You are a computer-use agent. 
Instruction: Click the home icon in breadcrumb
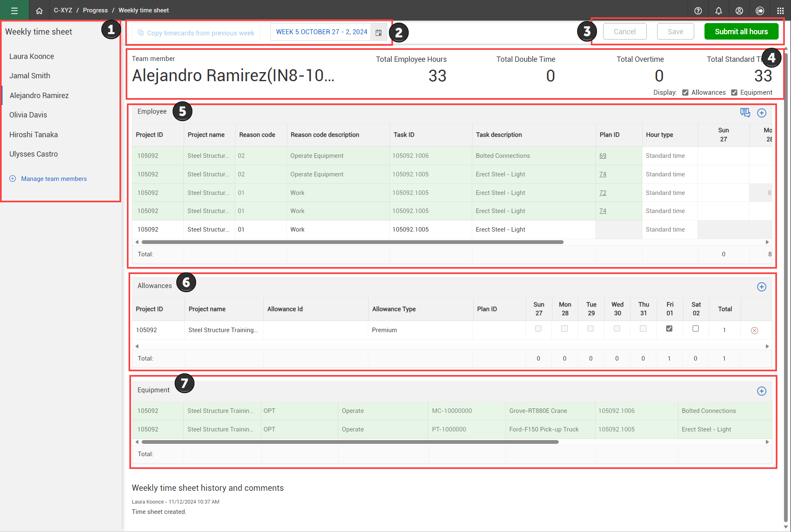[39, 11]
